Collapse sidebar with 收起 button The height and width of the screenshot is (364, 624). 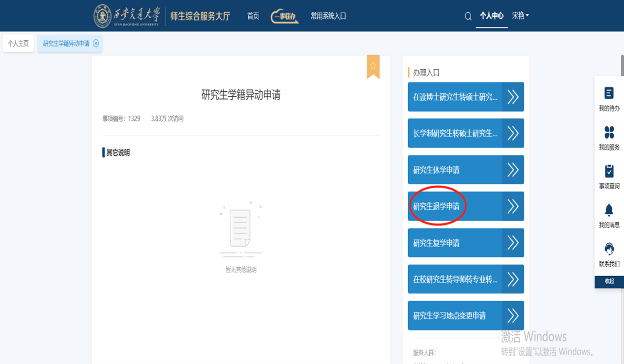pos(609,281)
